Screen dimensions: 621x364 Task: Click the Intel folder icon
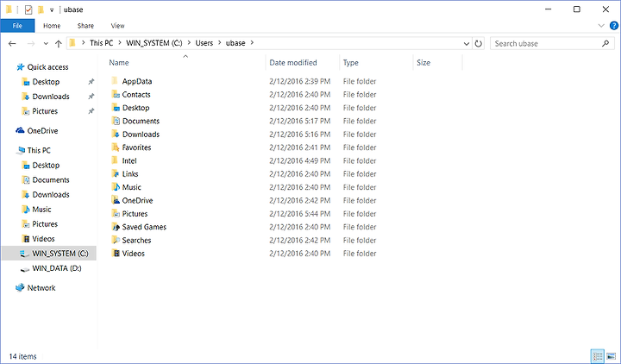115,160
